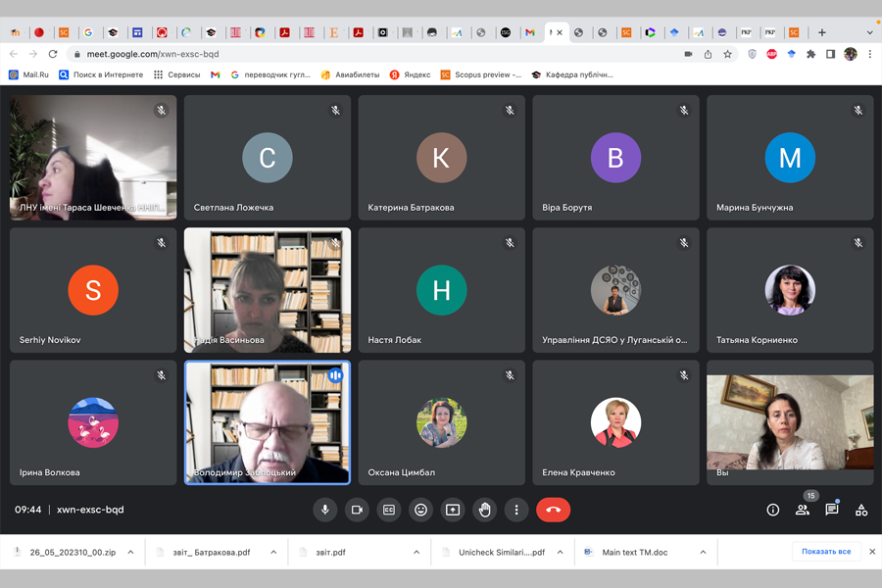
Task: Expand options arrow for звіт_ Батракова.pdf
Action: [273, 552]
